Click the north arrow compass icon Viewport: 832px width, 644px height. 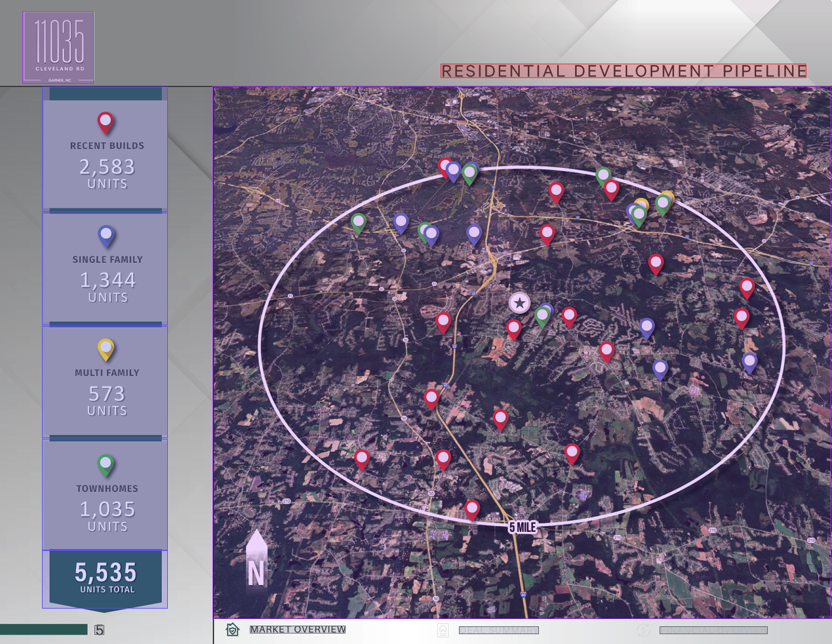click(256, 559)
